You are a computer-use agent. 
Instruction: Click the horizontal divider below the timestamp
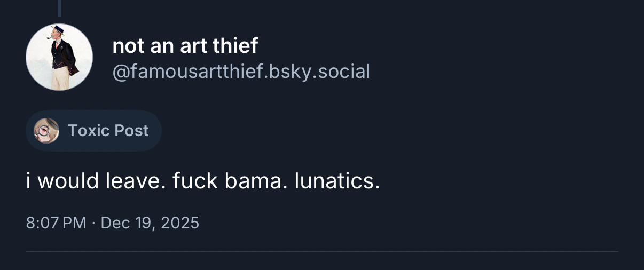(321, 251)
